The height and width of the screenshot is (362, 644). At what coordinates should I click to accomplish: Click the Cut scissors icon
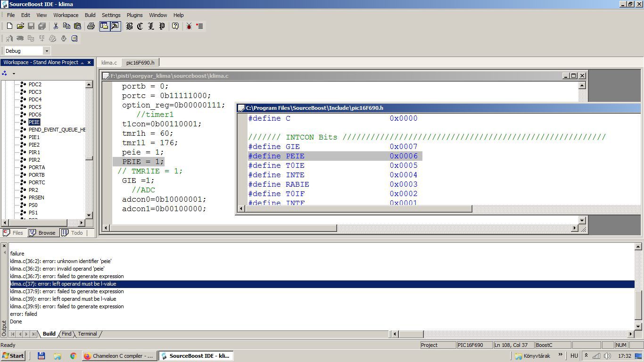[x=56, y=26]
